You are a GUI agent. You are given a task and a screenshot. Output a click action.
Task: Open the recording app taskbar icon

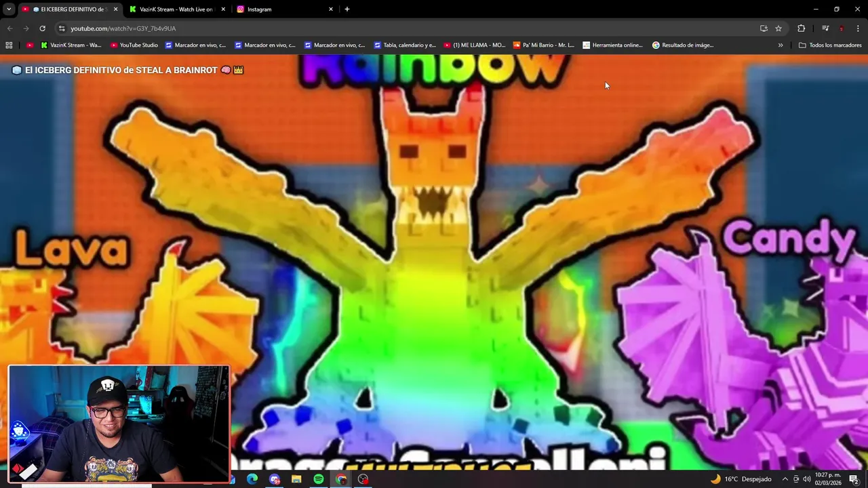(x=363, y=479)
